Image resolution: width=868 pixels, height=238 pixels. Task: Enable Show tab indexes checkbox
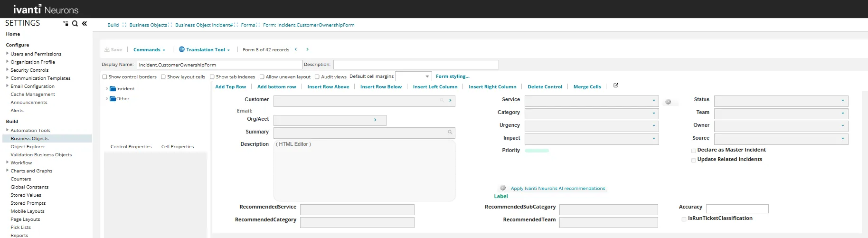click(212, 77)
